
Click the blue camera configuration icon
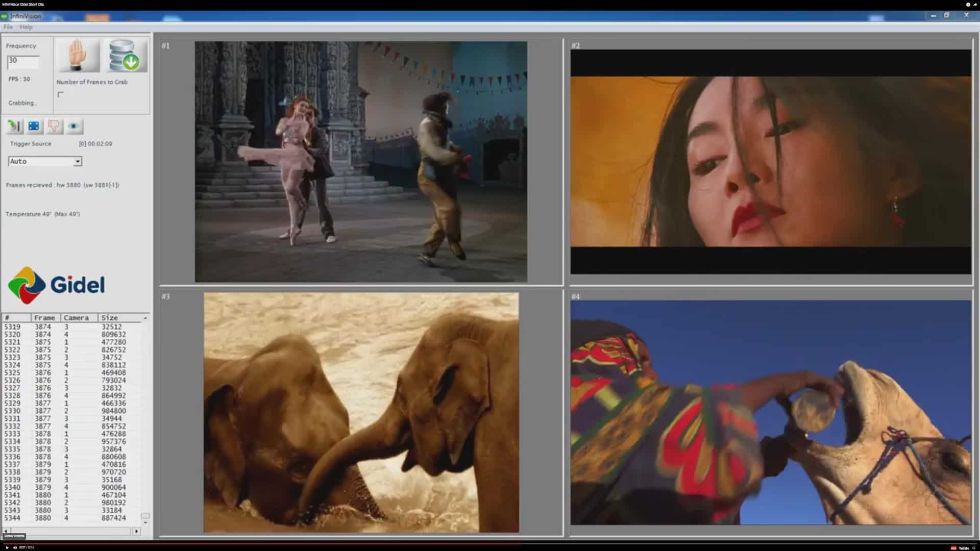pyautogui.click(x=34, y=126)
